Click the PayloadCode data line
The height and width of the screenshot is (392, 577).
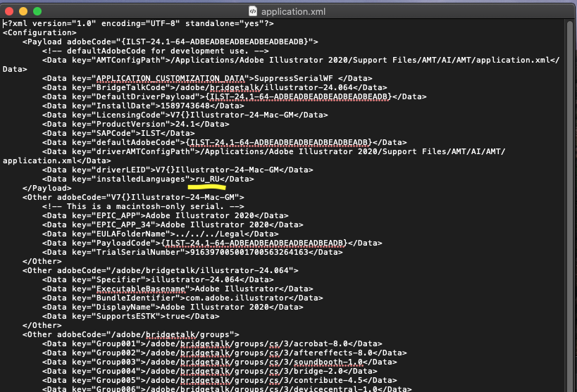[212, 243]
